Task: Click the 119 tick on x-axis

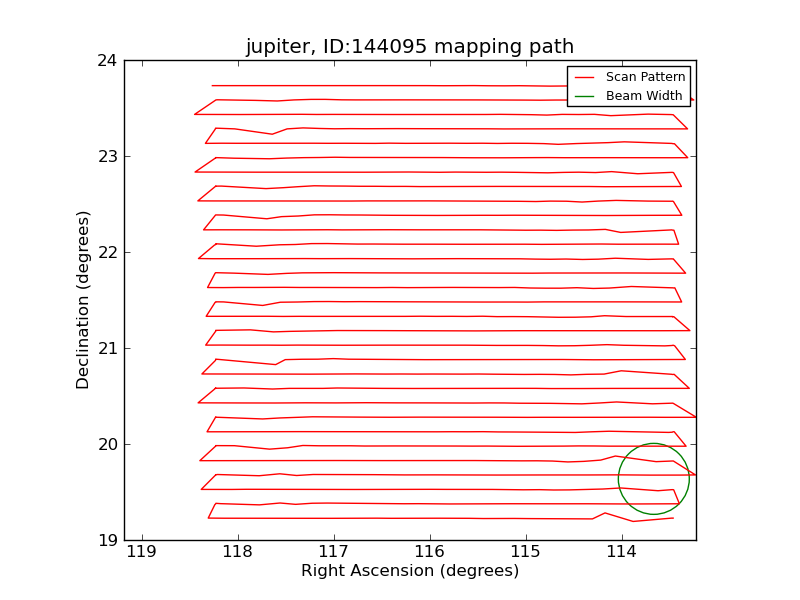Action: [x=142, y=552]
